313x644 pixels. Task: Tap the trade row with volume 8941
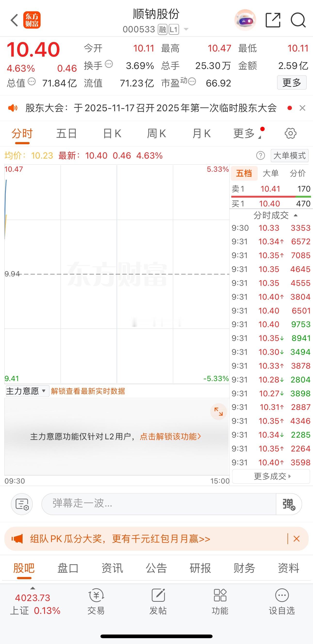tap(271, 338)
